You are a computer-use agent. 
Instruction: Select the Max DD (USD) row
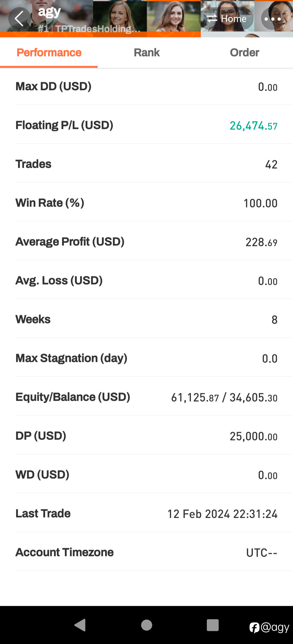click(146, 87)
